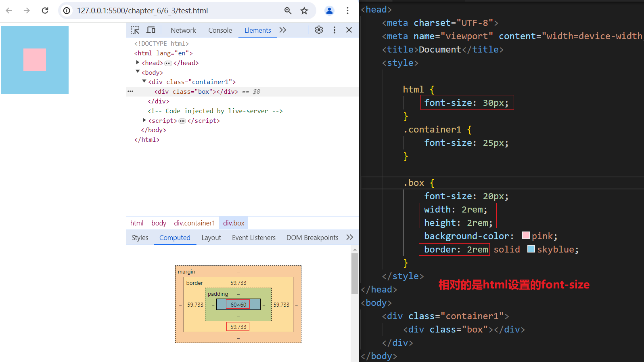View site information icon in address bar
644x362 pixels.
click(x=67, y=11)
